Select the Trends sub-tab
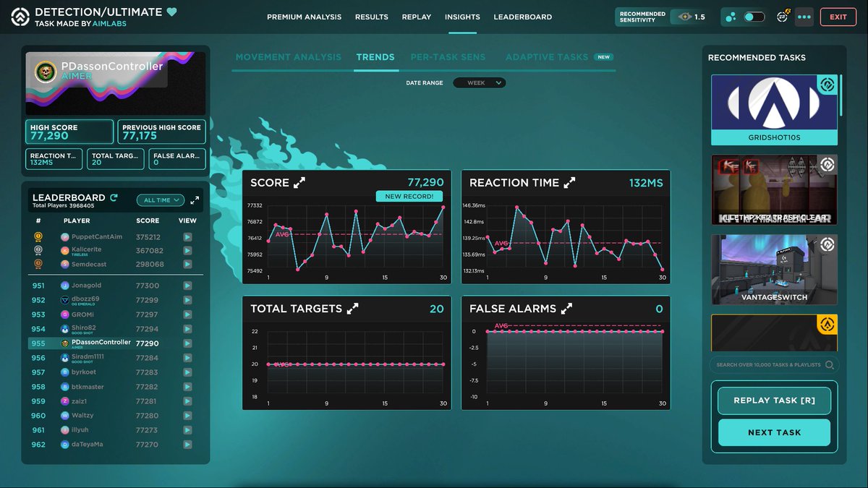Viewport: 868px width, 488px height. point(375,57)
